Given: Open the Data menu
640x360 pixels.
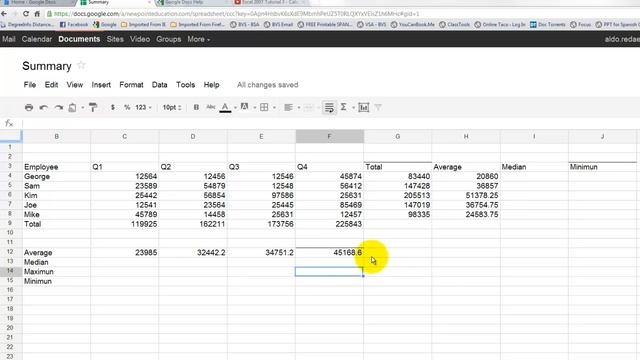Looking at the screenshot, I should point(160,84).
